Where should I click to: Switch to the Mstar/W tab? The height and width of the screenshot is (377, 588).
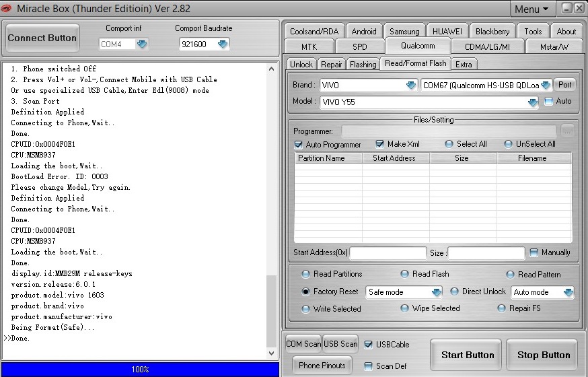coord(554,47)
